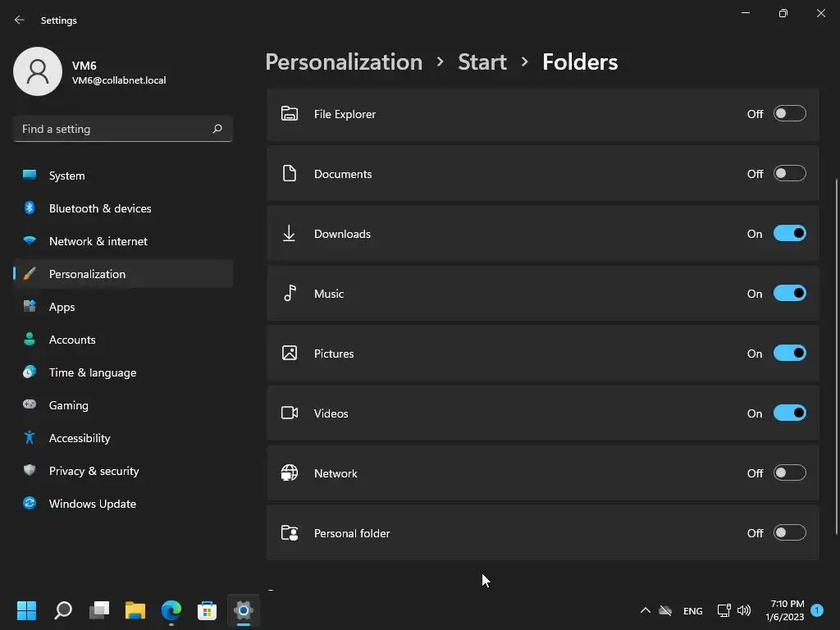Open Microsoft Edge from the taskbar

tap(171, 610)
